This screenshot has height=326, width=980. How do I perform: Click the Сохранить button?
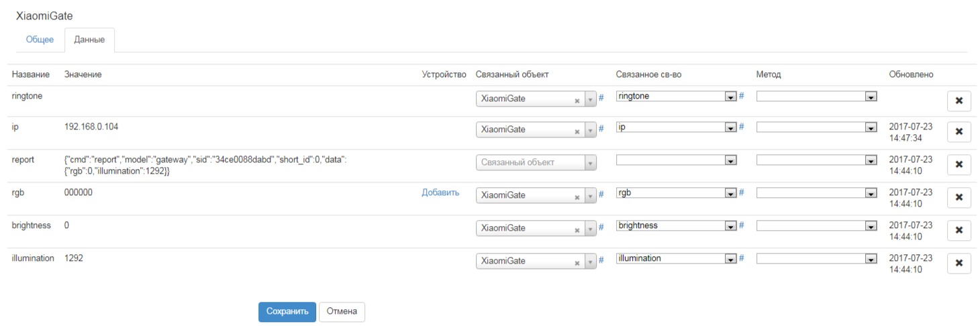(x=287, y=311)
